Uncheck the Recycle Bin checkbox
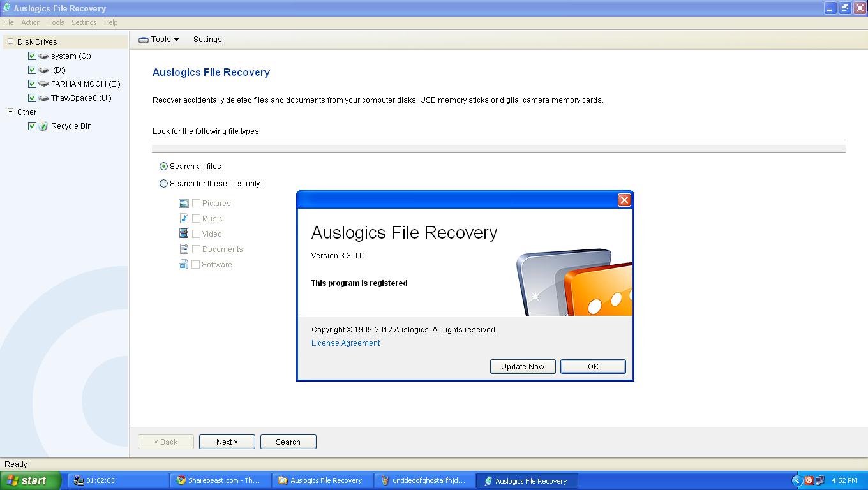868x490 pixels. pos(32,126)
